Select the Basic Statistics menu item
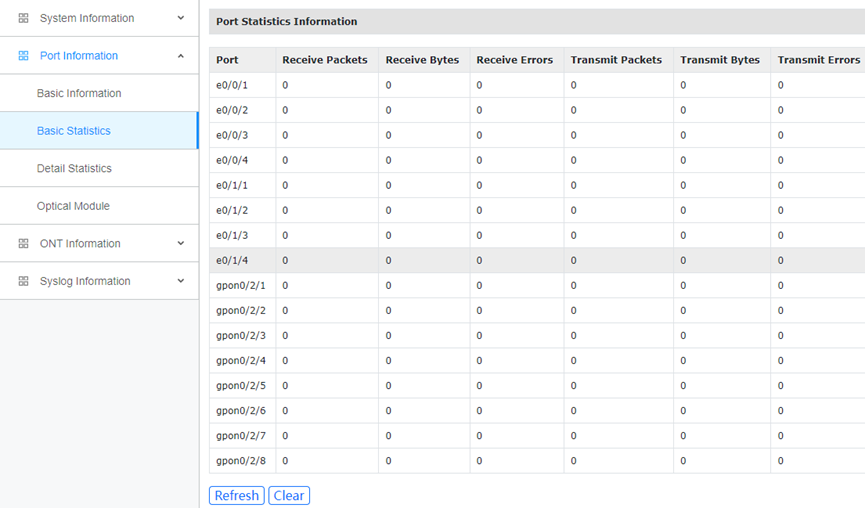Viewport: 865px width, 508px height. (x=74, y=131)
